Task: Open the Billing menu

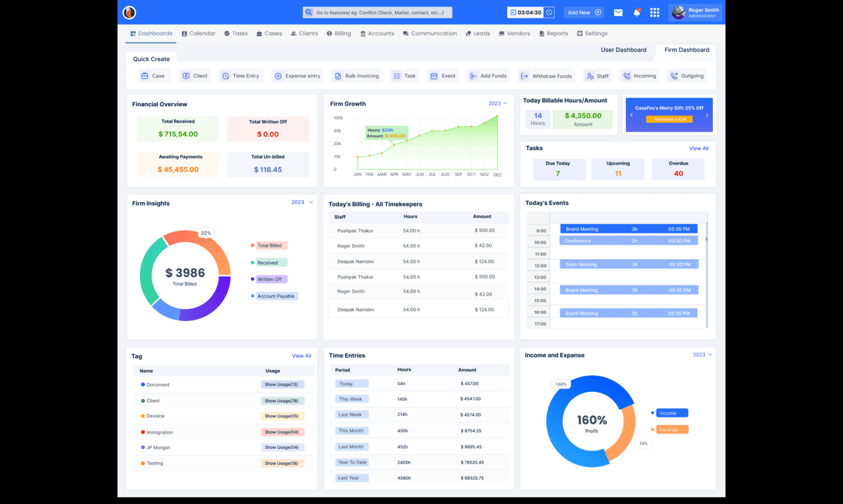Action: tap(339, 33)
